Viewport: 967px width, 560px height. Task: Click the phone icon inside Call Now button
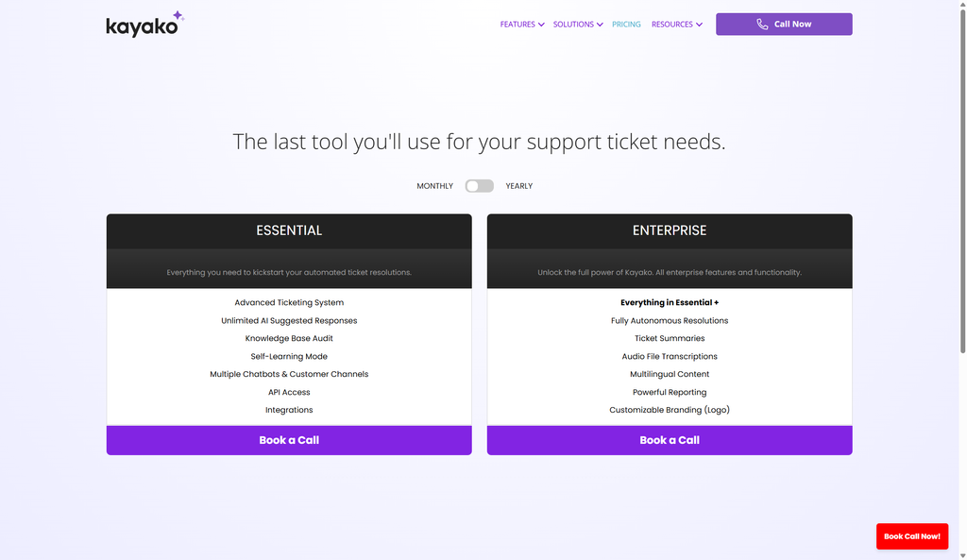[x=761, y=24]
